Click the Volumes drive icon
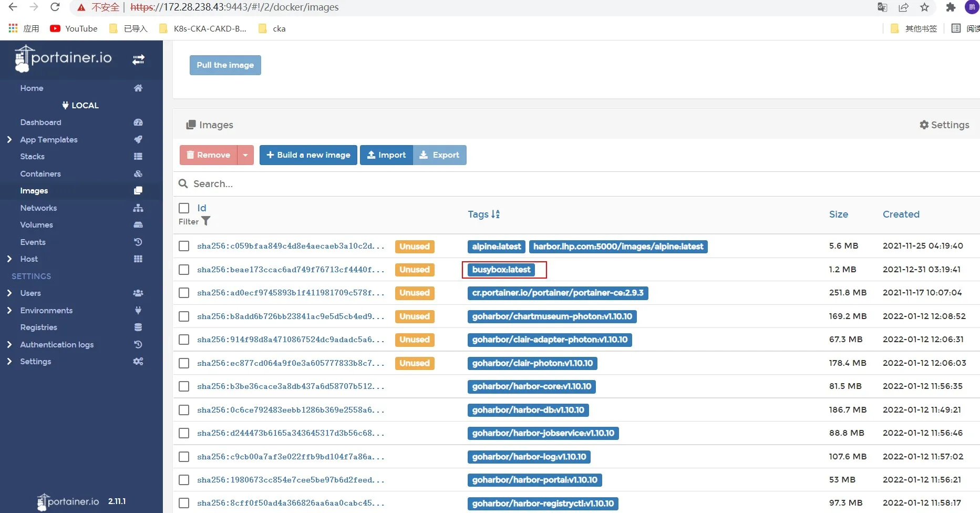Viewport: 980px width, 513px height. [138, 224]
